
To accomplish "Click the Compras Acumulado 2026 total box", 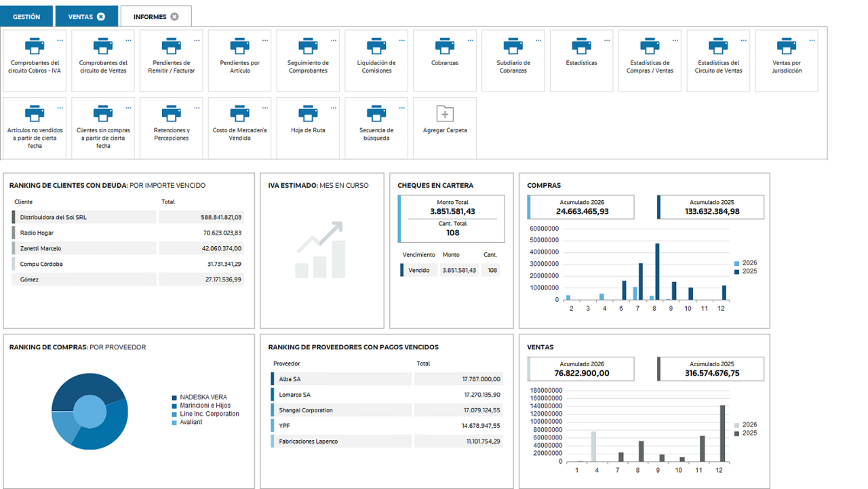I will click(581, 208).
